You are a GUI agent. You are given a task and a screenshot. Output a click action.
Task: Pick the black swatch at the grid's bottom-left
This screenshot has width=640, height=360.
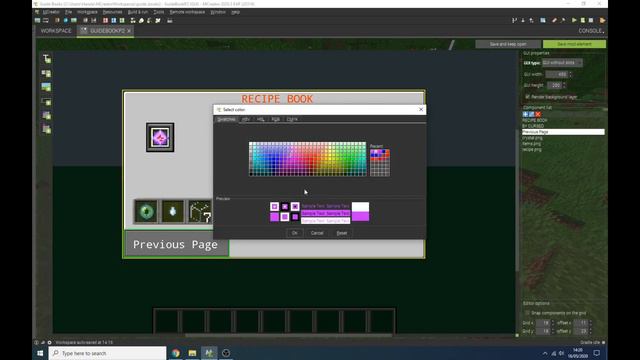251,174
